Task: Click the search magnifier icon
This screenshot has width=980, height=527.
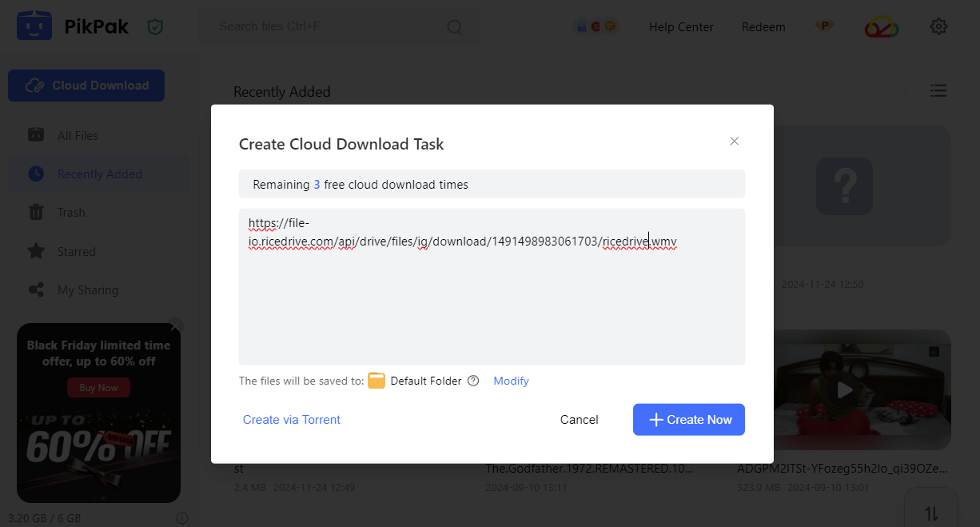Action: 454,27
